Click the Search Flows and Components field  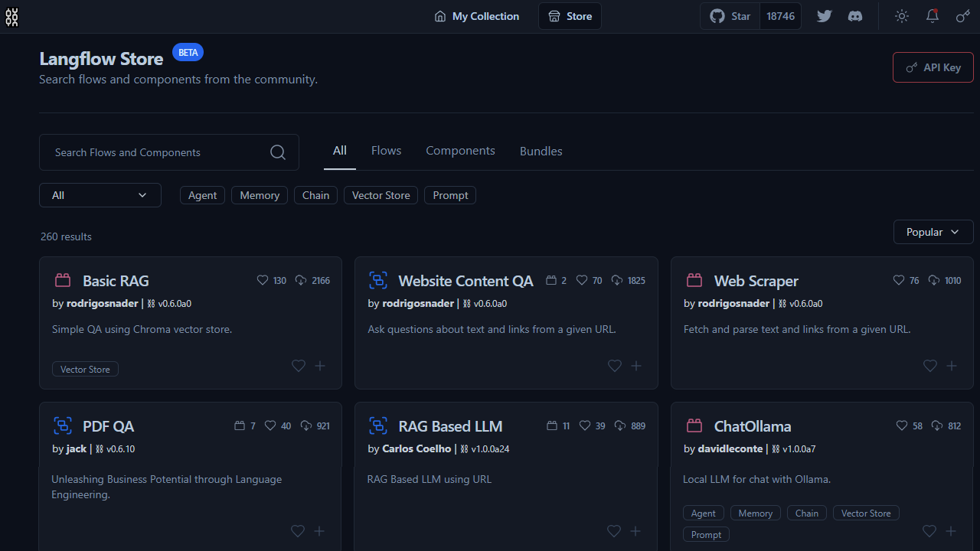[x=153, y=152]
